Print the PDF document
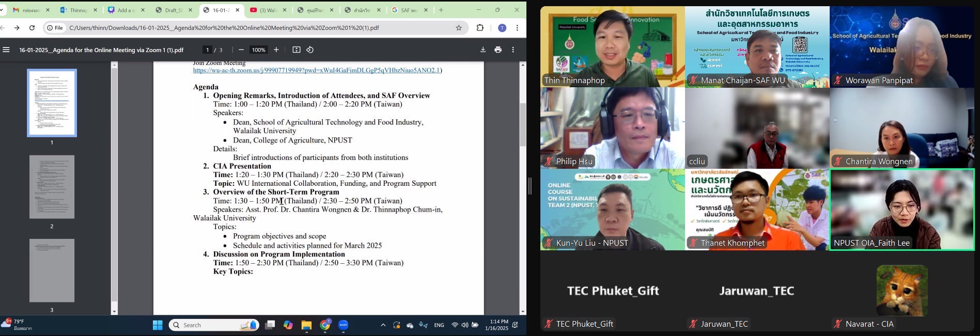This screenshot has width=980, height=336. tap(497, 50)
